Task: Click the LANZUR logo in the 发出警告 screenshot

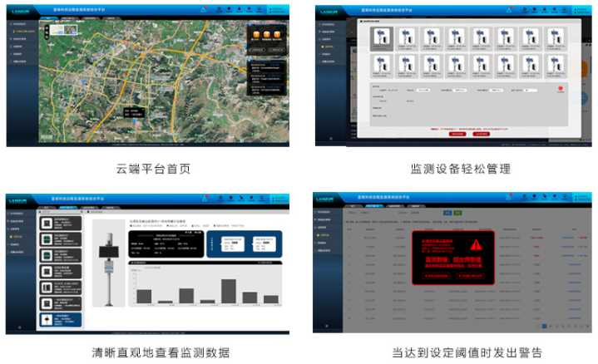Action: [324, 199]
